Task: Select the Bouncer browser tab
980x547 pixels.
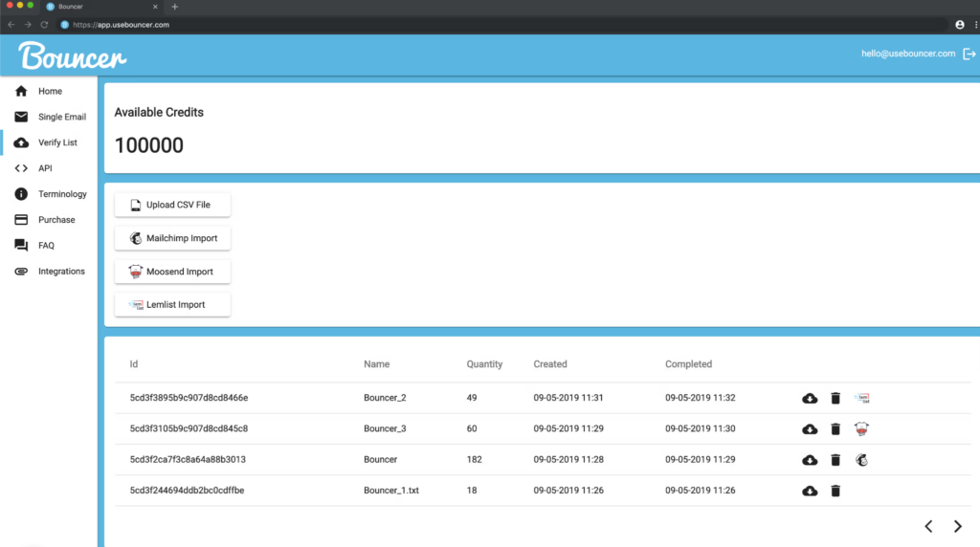Action: pos(101,7)
